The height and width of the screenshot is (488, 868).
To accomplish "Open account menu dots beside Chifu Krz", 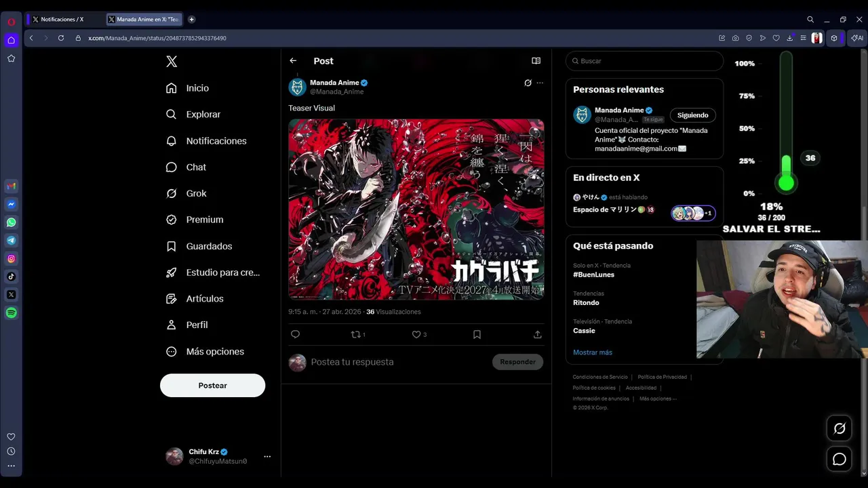I will [x=267, y=457].
